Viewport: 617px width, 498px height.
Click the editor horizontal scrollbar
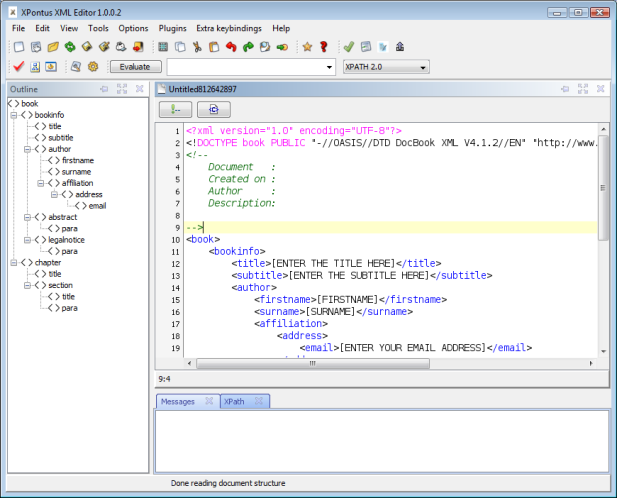click(311, 363)
